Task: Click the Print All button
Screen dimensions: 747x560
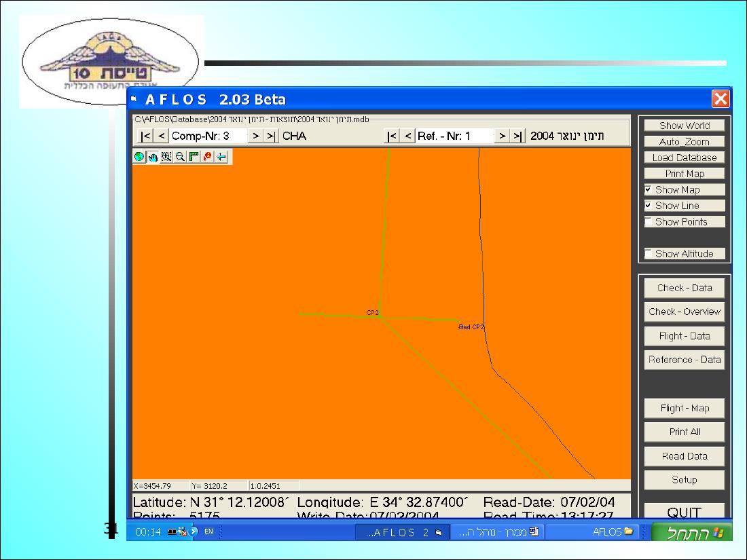Action: click(x=685, y=432)
